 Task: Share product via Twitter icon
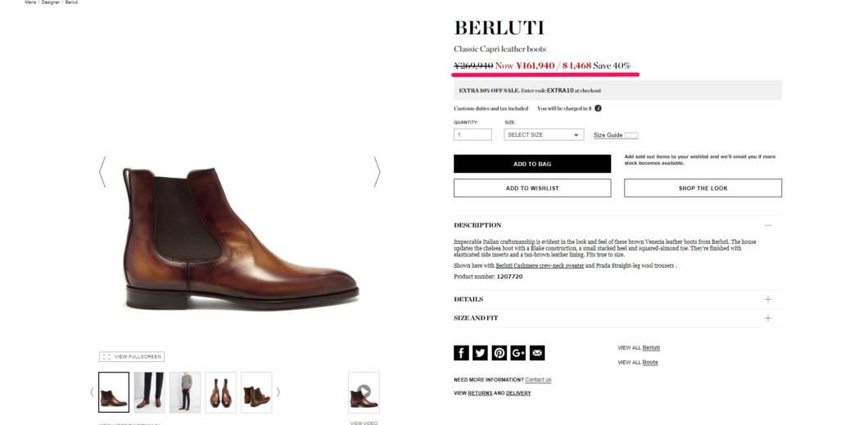tap(480, 353)
